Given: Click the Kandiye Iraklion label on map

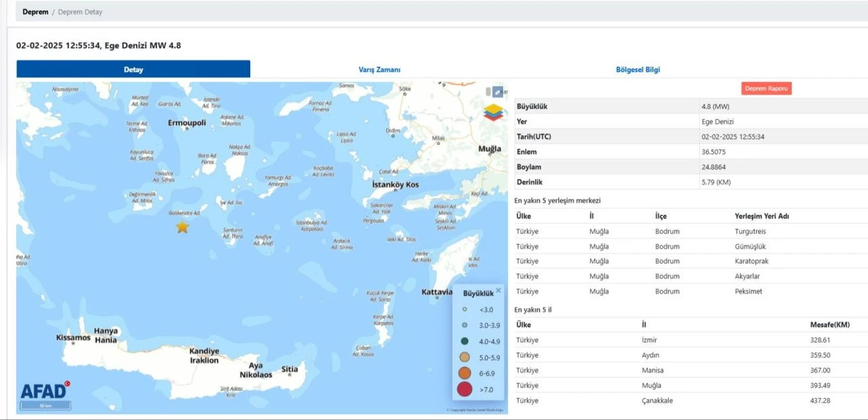Looking at the screenshot, I should [204, 356].
